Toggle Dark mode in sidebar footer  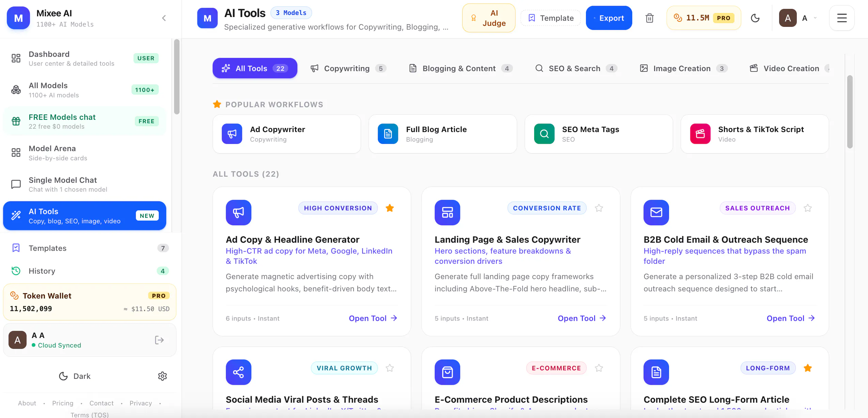tap(75, 376)
